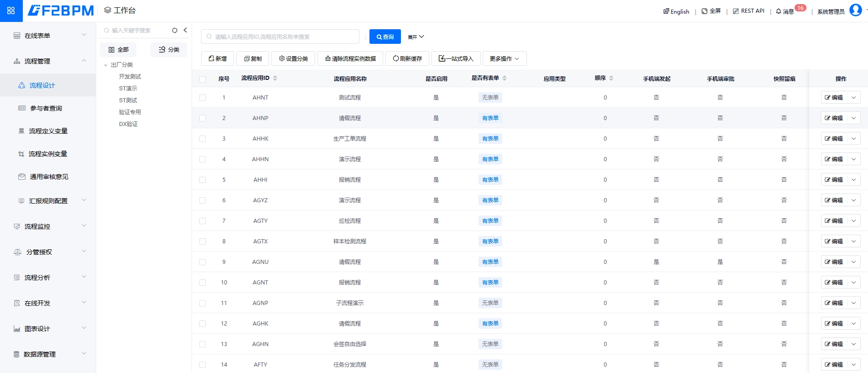Screen dimensions: 868x373
Task: Expand the 在线表单 sidebar menu
Action: click(48, 36)
